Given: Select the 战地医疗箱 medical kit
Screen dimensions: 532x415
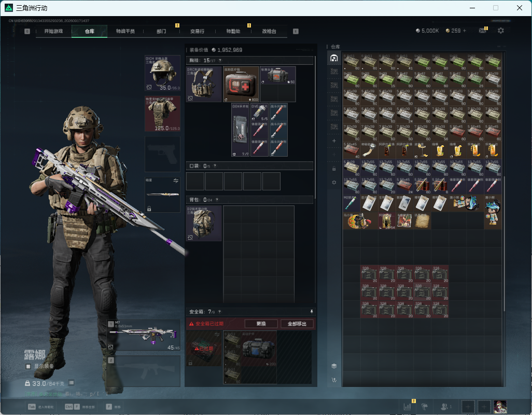Looking at the screenshot, I should [241, 84].
